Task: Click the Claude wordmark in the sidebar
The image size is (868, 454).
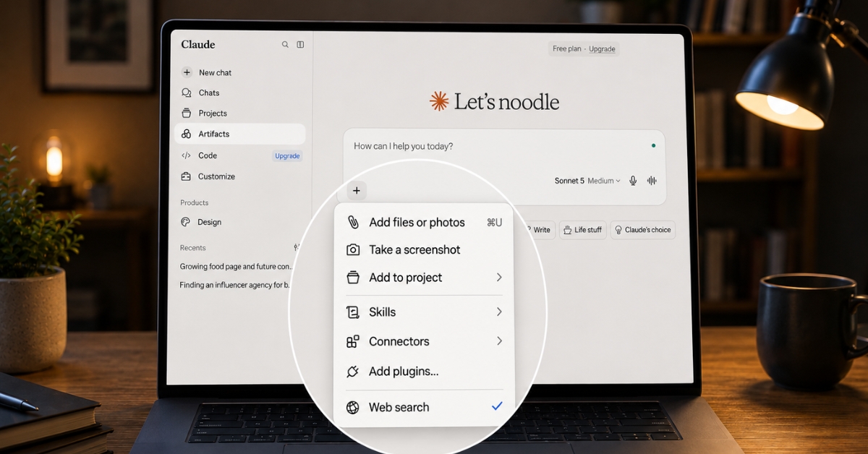Action: (198, 44)
